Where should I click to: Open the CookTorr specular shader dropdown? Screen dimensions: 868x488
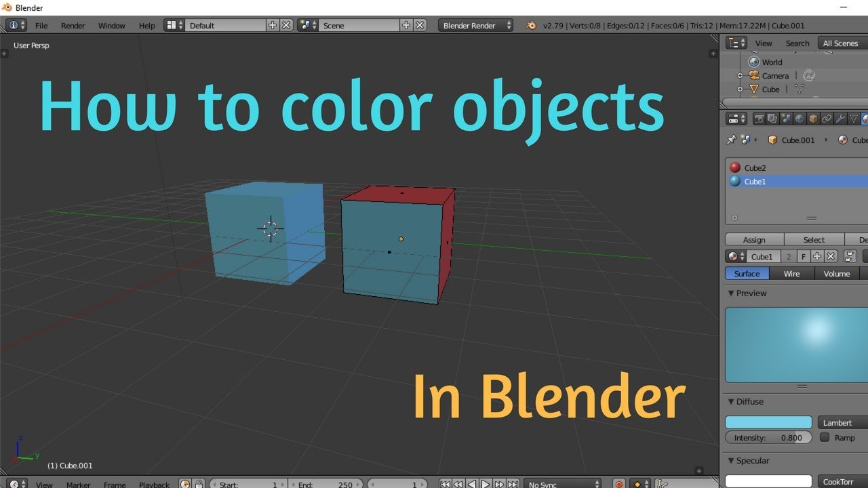[x=843, y=481]
